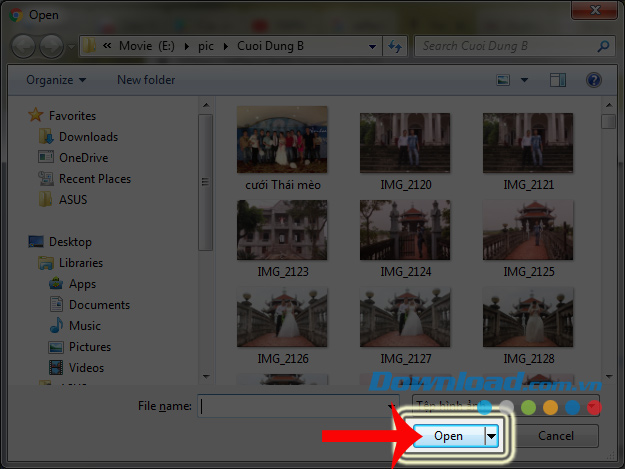Open Downloads in Favorites
Screen dimensions: 625x469
tap(88, 137)
